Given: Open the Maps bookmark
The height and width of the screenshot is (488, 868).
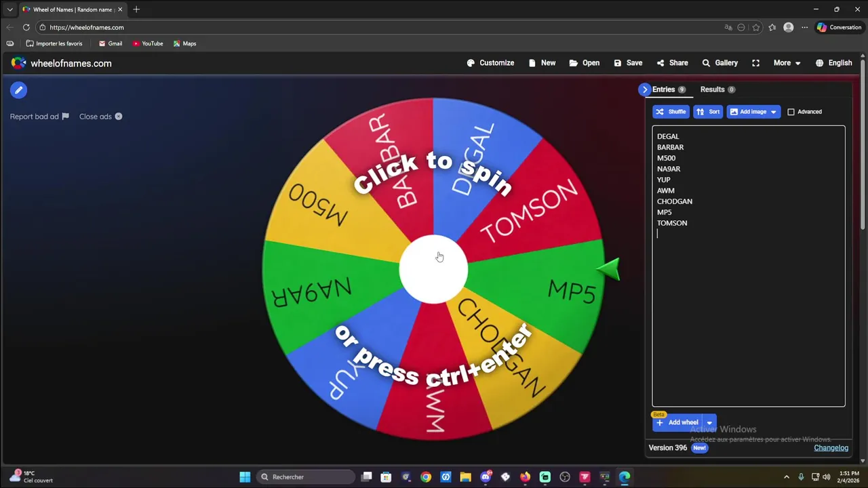Looking at the screenshot, I should [184, 43].
